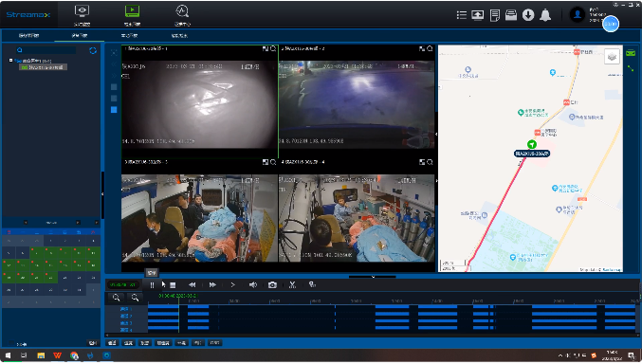The image size is (642, 364).
Task: Click the map layers button
Action: pyautogui.click(x=612, y=57)
